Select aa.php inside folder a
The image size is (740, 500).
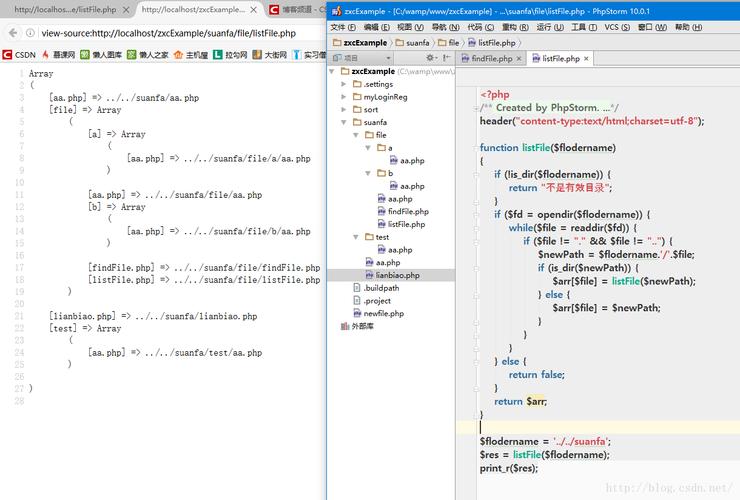point(407,161)
